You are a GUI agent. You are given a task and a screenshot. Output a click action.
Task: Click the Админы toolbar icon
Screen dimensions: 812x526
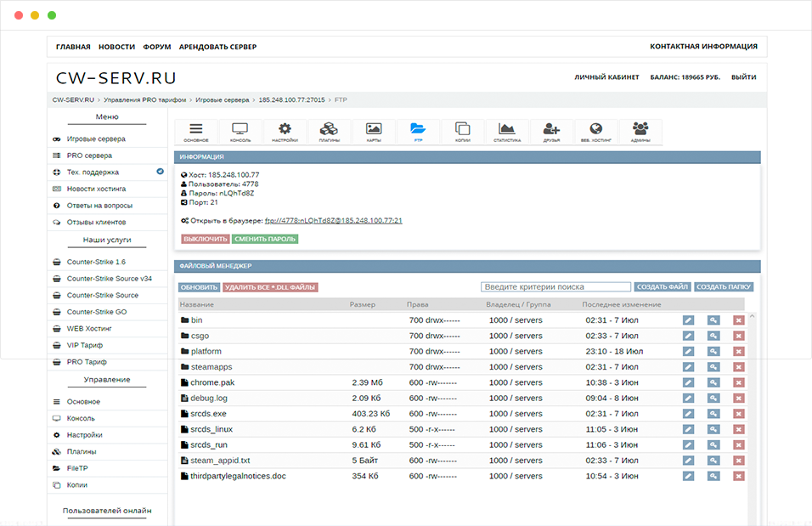point(640,132)
